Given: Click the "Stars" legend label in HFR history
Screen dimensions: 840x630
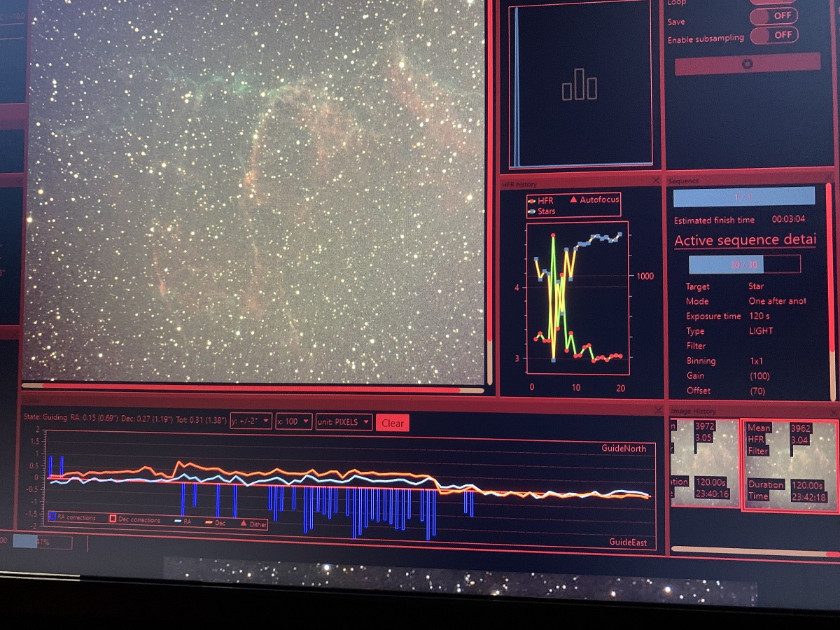Looking at the screenshot, I should point(547,211).
